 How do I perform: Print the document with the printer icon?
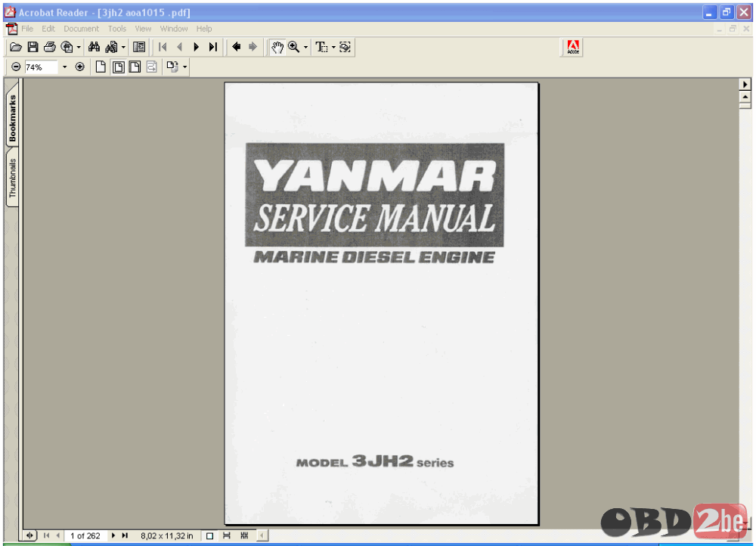tap(50, 47)
